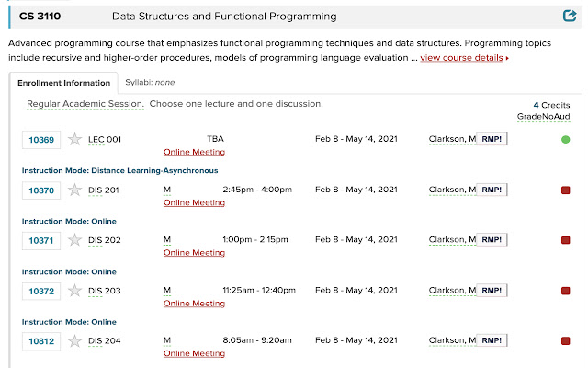
Task: Click the RMP! button for LEC 001
Action: (491, 139)
